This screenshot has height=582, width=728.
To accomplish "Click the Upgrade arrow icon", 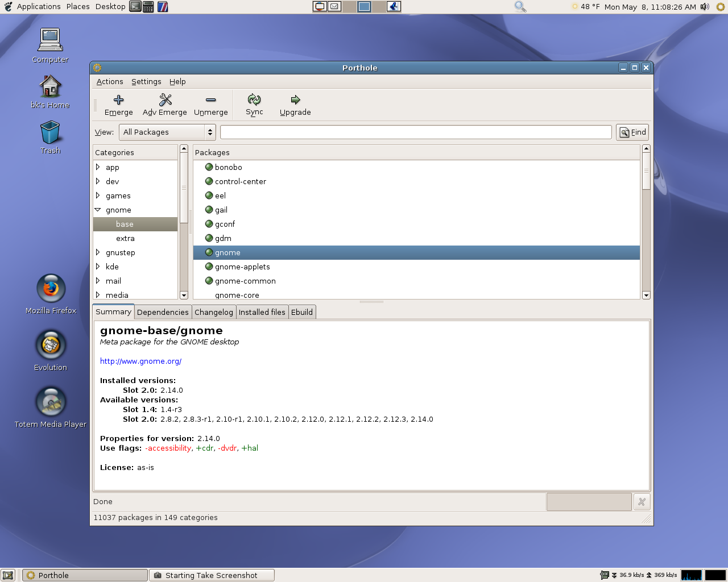I will pyautogui.click(x=295, y=100).
